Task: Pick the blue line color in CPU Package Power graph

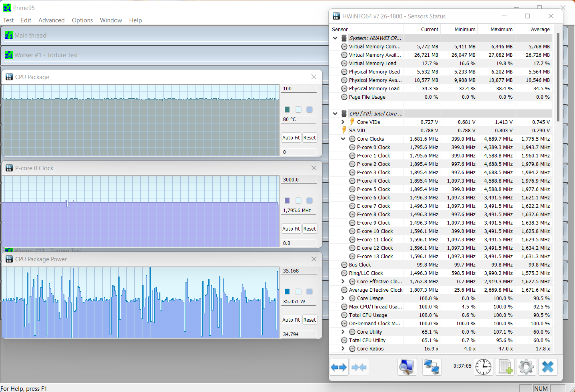Action: (287, 292)
